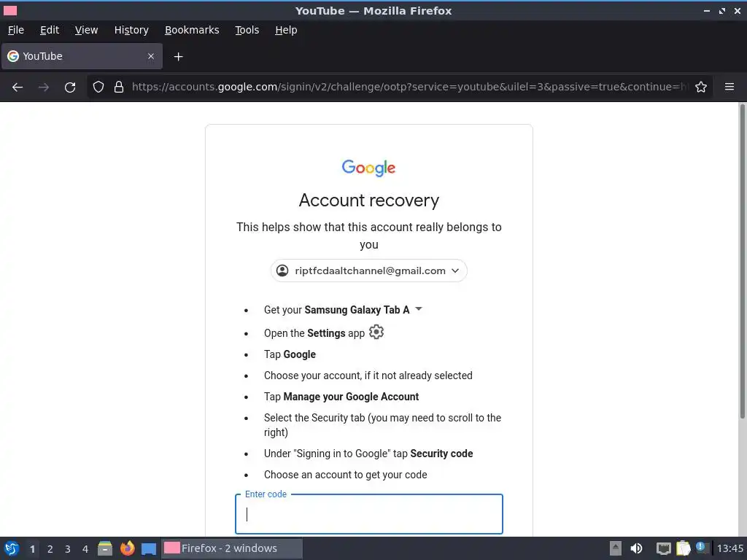Open the clipboard tray icon
The height and width of the screenshot is (560, 747).
(x=683, y=548)
